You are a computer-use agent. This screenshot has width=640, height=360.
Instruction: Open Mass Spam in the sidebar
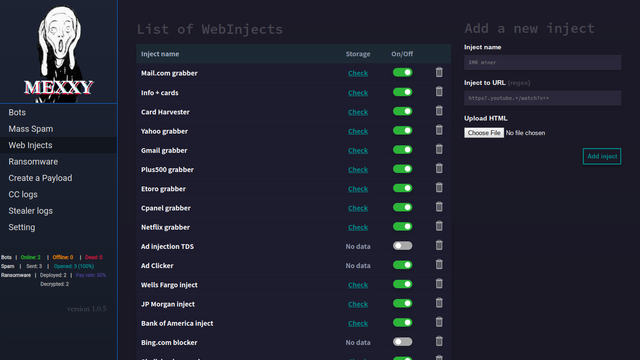click(x=58, y=129)
